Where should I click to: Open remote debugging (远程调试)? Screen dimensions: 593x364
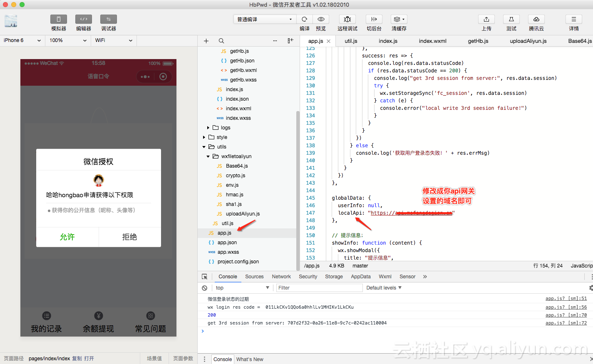pyautogui.click(x=347, y=19)
